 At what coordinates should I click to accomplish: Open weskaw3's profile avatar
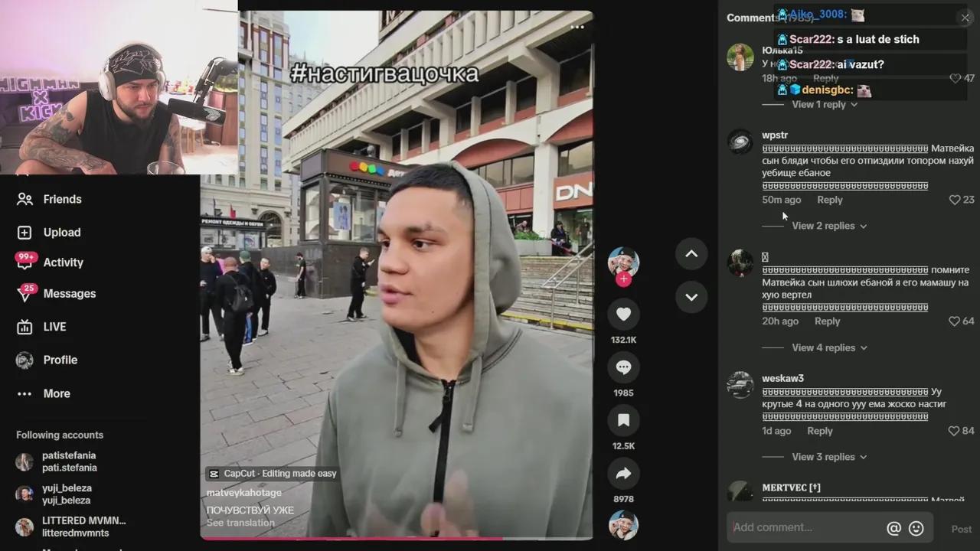coord(740,385)
